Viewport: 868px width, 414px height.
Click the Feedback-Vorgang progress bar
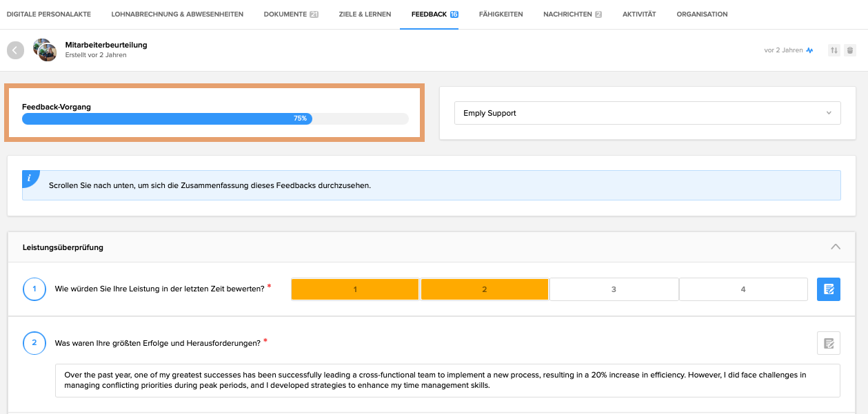pos(215,118)
